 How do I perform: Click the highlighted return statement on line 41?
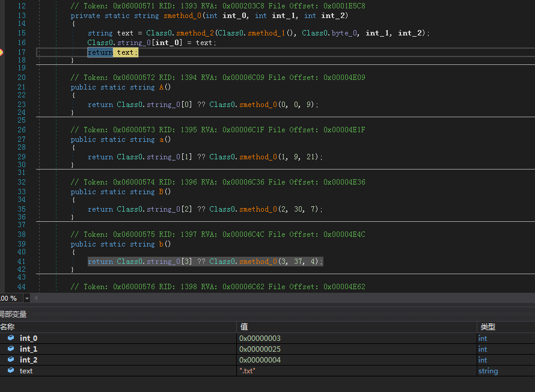click(x=205, y=262)
